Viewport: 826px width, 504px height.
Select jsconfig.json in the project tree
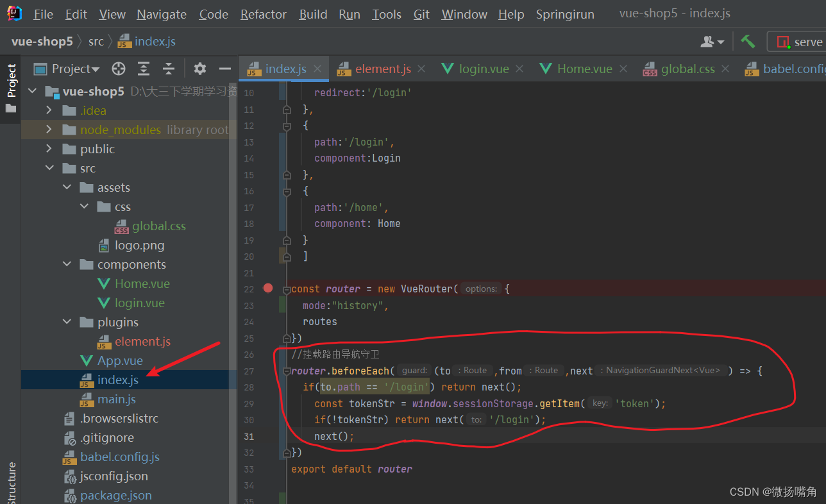point(114,476)
